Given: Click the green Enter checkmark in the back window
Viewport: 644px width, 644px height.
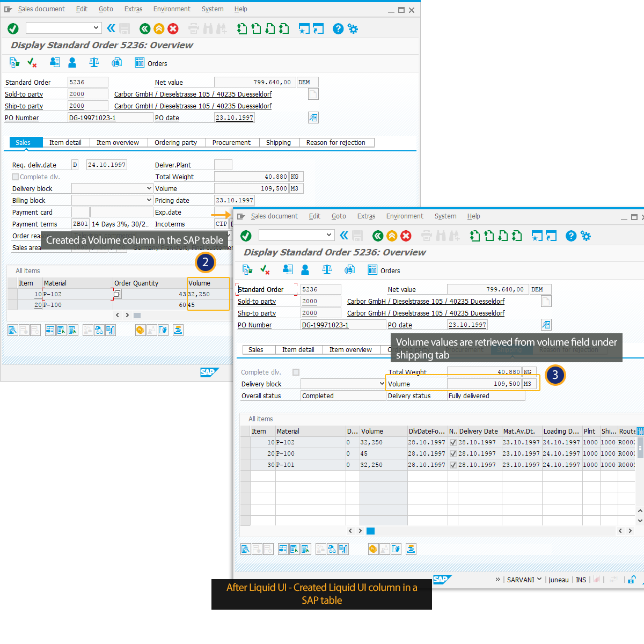Looking at the screenshot, I should (x=13, y=28).
